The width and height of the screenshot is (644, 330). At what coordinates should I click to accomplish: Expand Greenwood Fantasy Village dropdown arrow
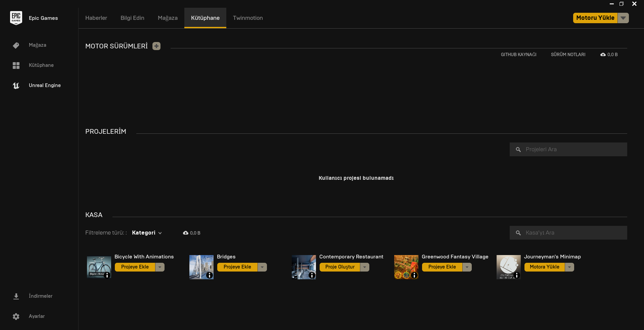467,267
